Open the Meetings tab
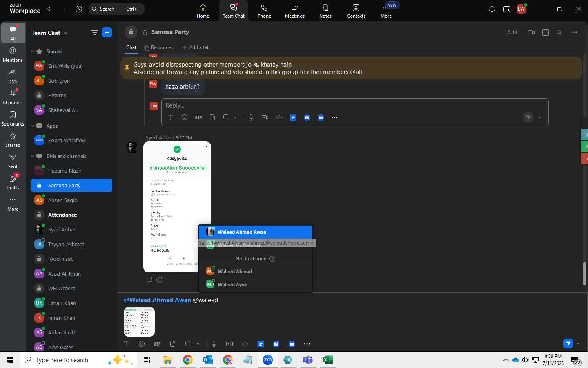 pyautogui.click(x=294, y=11)
